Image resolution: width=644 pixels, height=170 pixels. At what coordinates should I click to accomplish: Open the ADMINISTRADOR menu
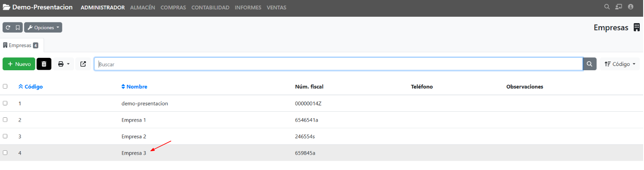(103, 8)
